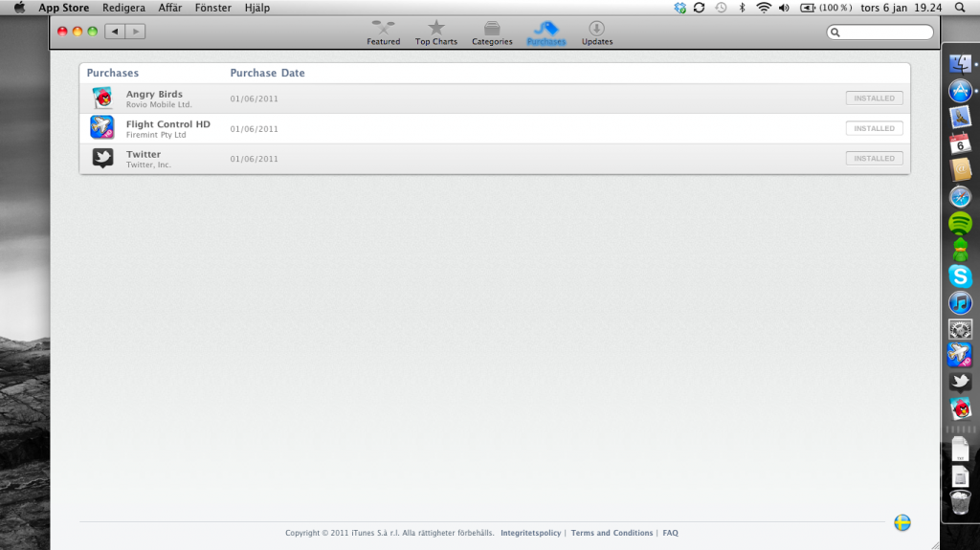Click the Time Machine menu bar icon
The height and width of the screenshot is (550, 980).
[721, 8]
